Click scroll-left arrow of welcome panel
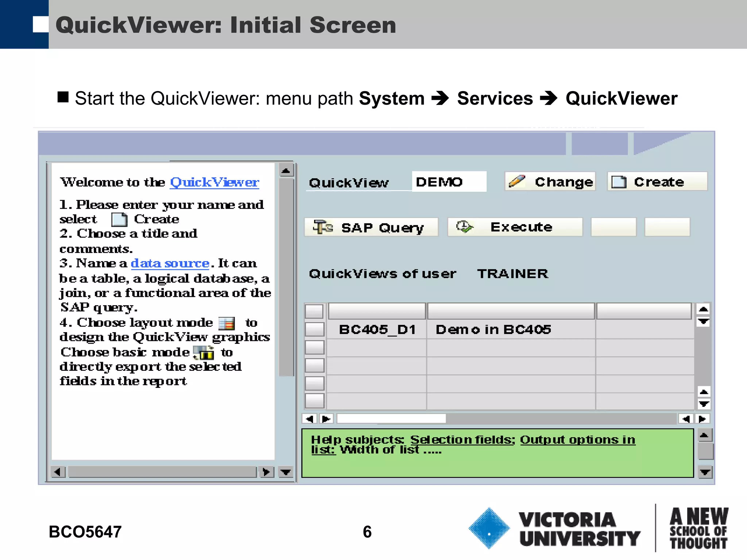Viewport: 747px width, 560px height. (x=58, y=472)
